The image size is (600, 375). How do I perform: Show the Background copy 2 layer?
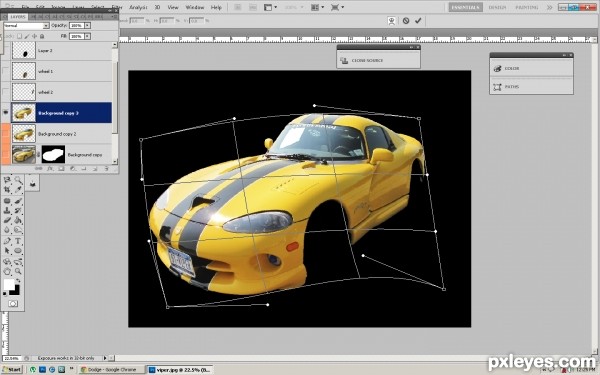(x=5, y=134)
